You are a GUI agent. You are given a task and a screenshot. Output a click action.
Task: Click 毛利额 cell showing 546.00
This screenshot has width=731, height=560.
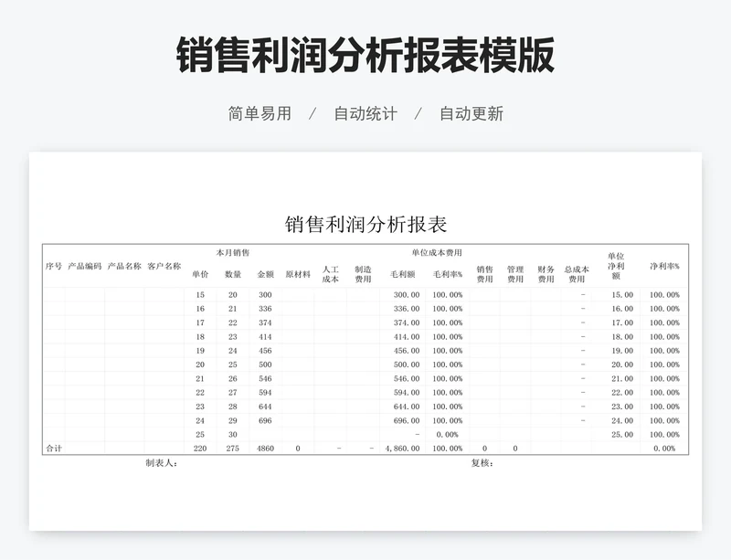[x=407, y=378]
